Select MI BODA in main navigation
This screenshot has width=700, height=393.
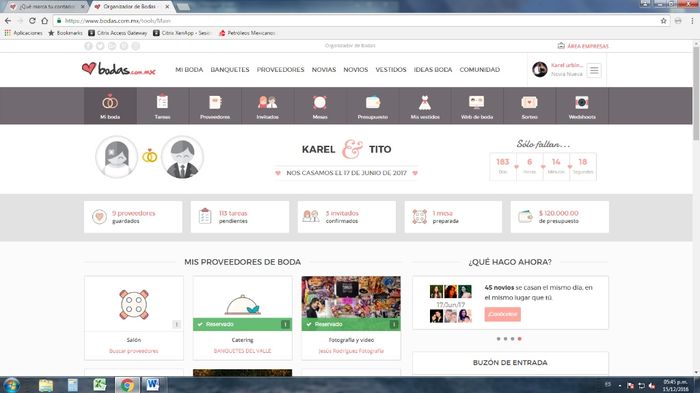pyautogui.click(x=189, y=70)
